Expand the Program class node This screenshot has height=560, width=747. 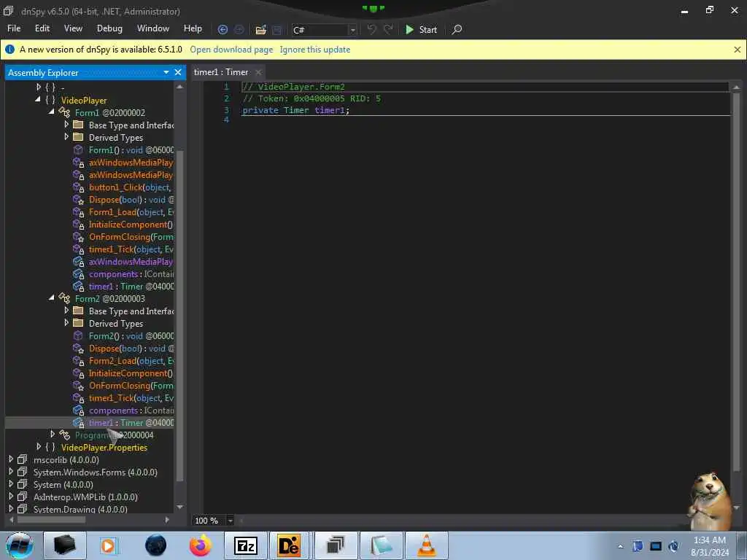click(53, 435)
